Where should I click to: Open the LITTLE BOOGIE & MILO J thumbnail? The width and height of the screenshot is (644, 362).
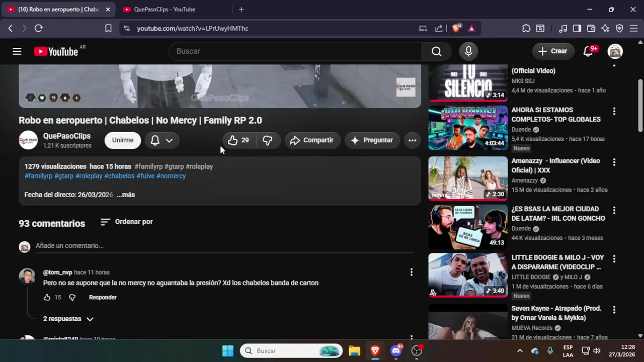coord(468,275)
